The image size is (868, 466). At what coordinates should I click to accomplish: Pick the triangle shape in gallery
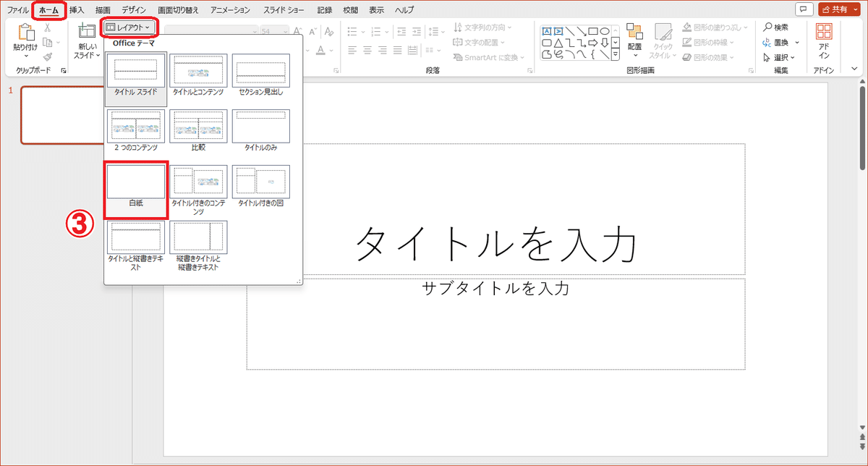[x=558, y=43]
